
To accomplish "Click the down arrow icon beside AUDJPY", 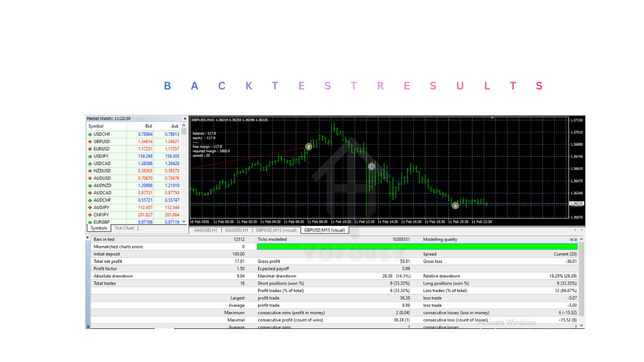I will click(x=91, y=207).
